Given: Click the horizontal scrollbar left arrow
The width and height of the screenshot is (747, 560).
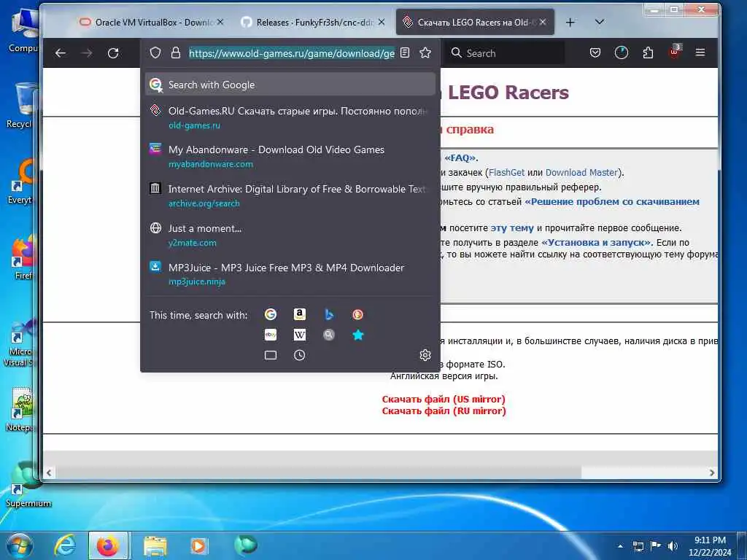Looking at the screenshot, I should click(x=49, y=472).
